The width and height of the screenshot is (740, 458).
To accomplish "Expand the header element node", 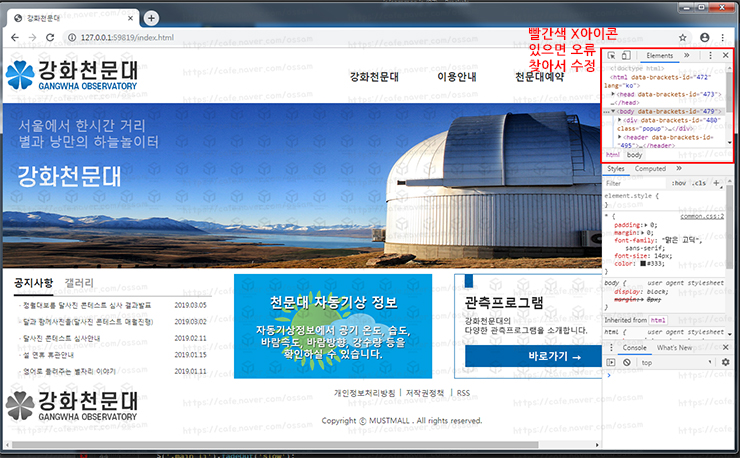I will coord(619,137).
